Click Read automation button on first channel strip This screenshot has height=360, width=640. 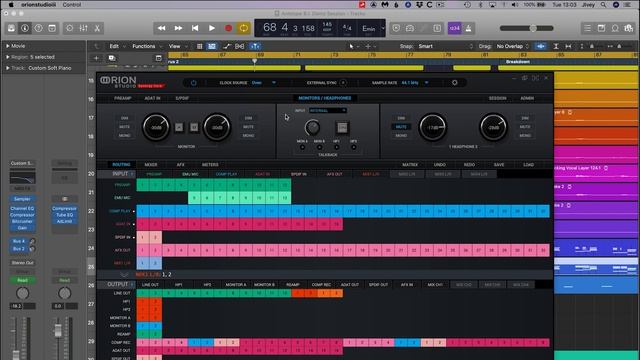pos(22,280)
